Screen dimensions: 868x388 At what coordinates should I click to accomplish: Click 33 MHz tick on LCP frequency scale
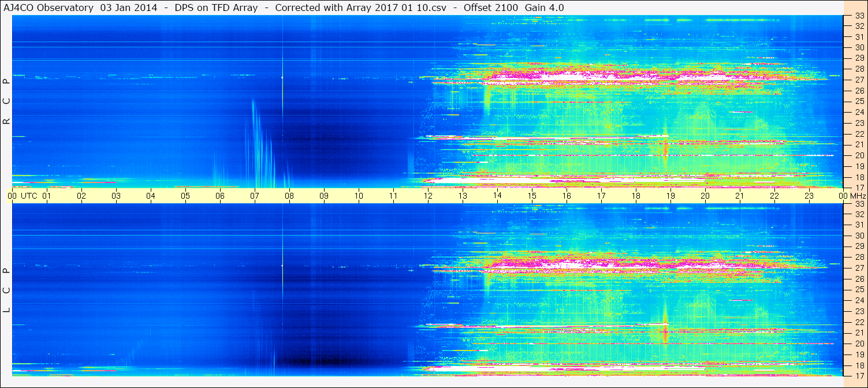[859, 203]
